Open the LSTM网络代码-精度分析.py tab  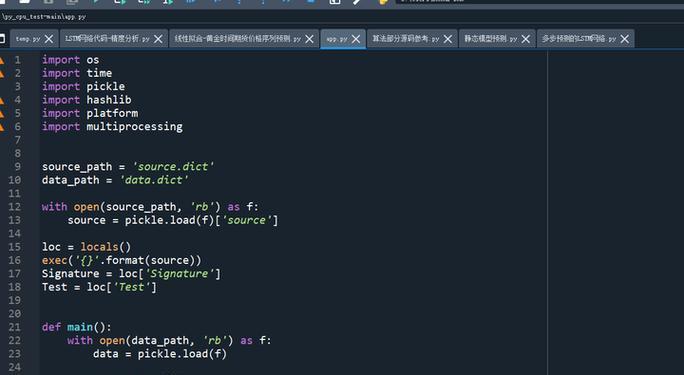click(107, 39)
